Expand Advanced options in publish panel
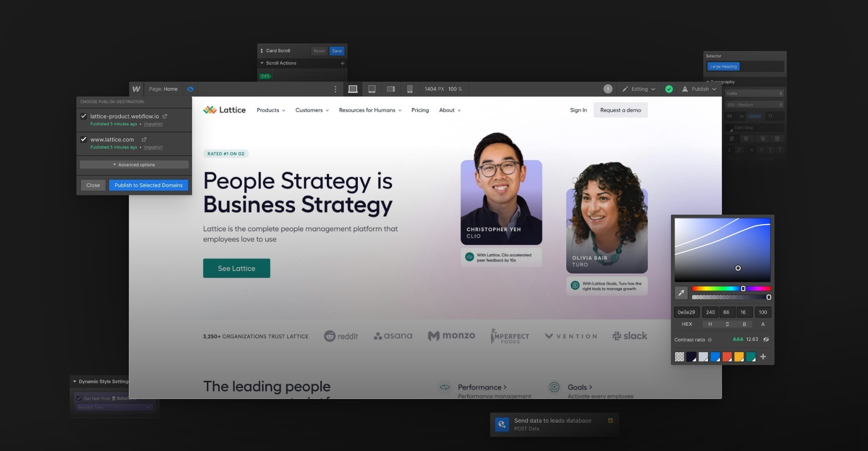The height and width of the screenshot is (451, 868). pos(134,165)
